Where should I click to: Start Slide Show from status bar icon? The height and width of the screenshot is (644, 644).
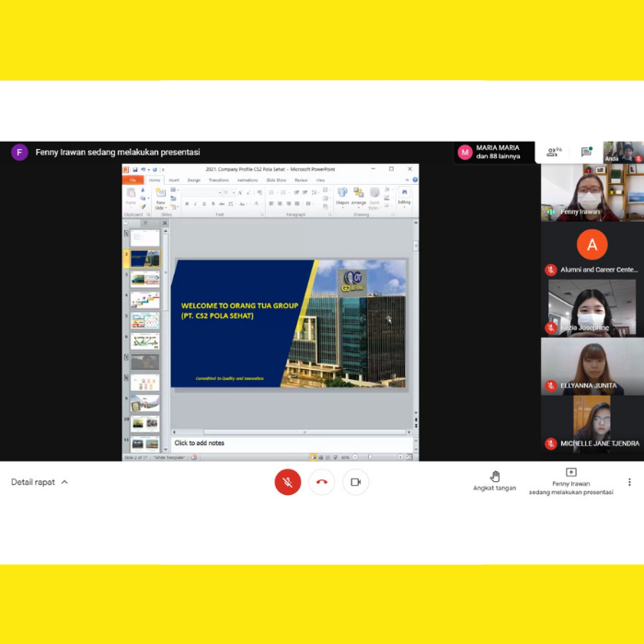[x=336, y=457]
